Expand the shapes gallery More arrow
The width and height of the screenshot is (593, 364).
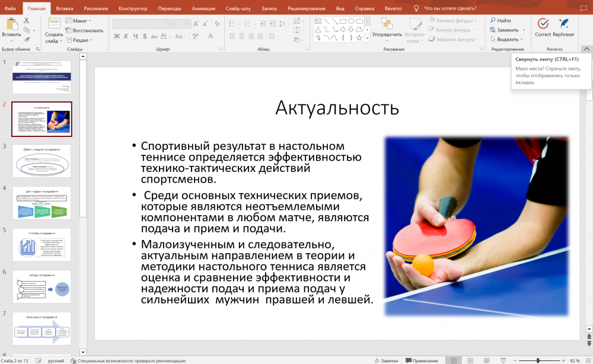tap(367, 38)
